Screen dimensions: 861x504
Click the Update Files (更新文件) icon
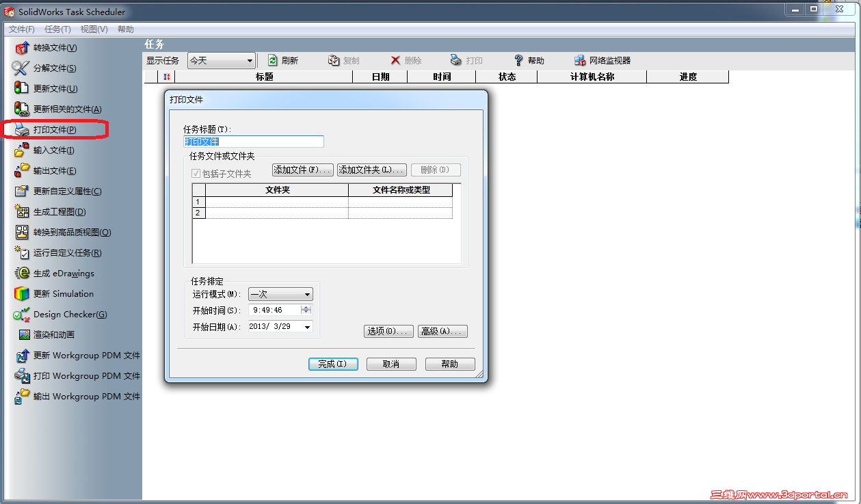coord(22,88)
